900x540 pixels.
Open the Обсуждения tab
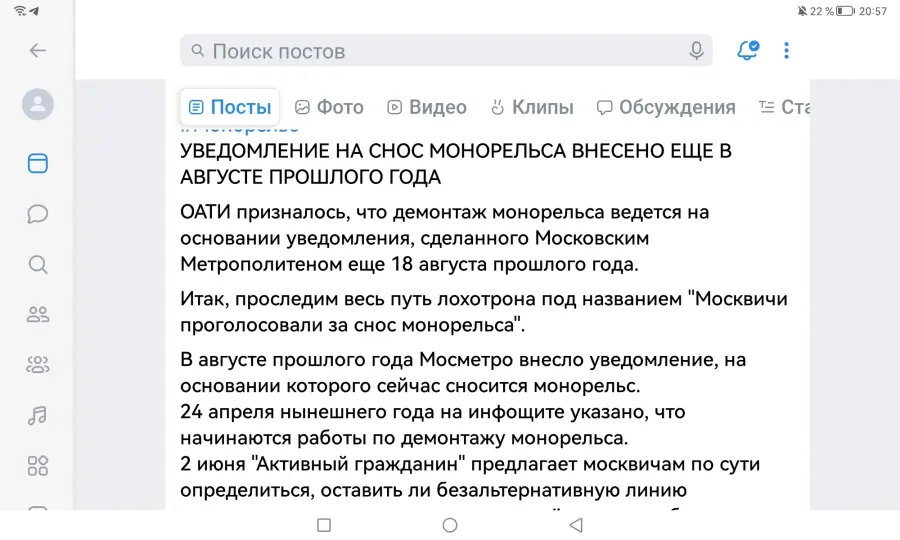[666, 107]
